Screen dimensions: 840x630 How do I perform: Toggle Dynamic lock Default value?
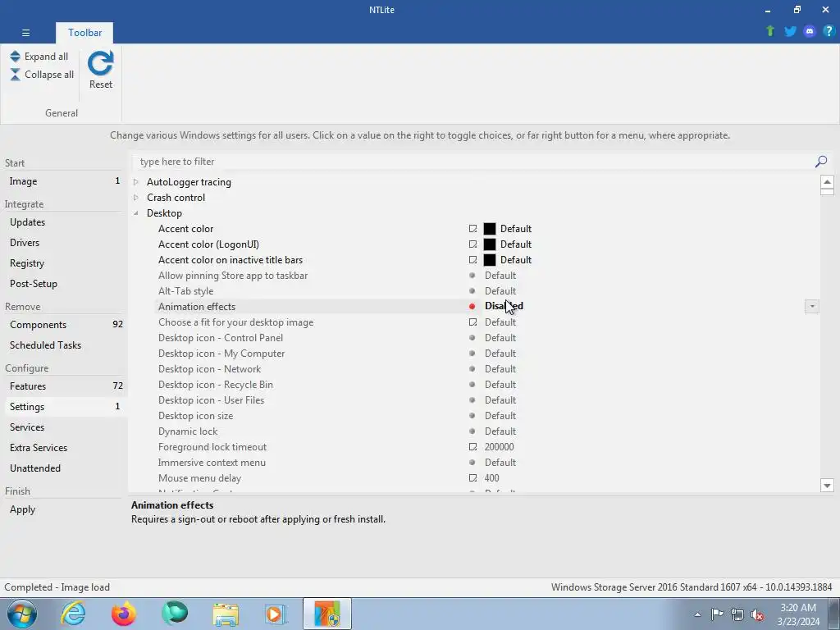[x=500, y=431]
